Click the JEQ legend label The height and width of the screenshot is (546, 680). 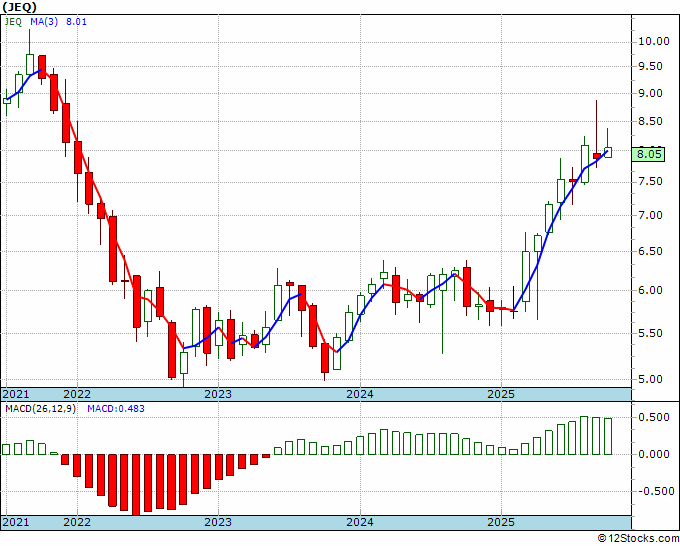pyautogui.click(x=13, y=22)
